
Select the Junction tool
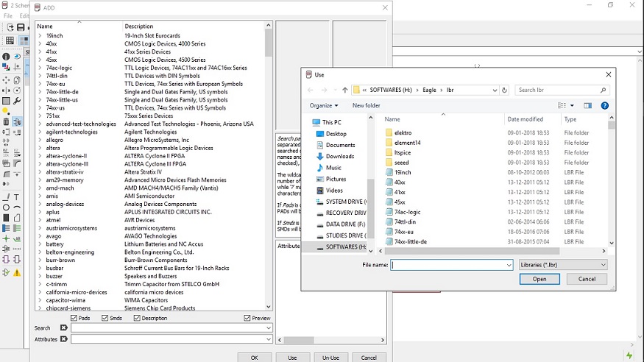[x=6, y=238]
